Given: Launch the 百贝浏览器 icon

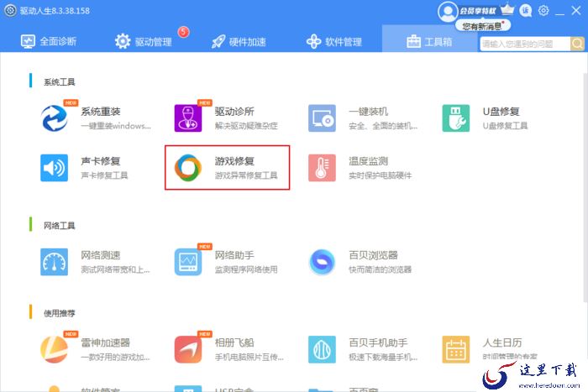Looking at the screenshot, I should pos(322,262).
